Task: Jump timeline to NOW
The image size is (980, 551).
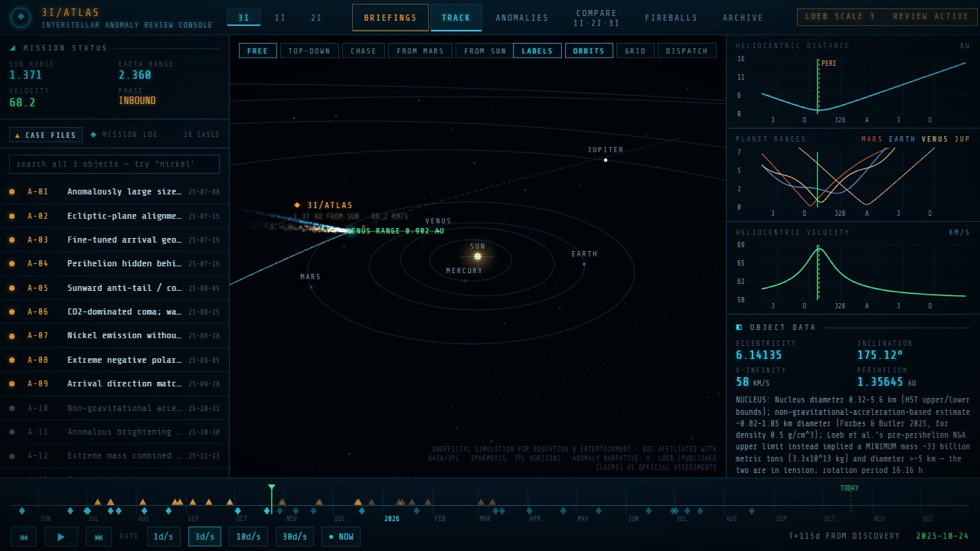Action: coord(341,536)
